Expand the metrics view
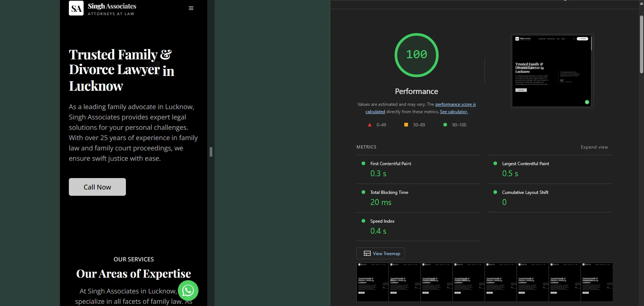This screenshot has height=306, width=644. (594, 147)
